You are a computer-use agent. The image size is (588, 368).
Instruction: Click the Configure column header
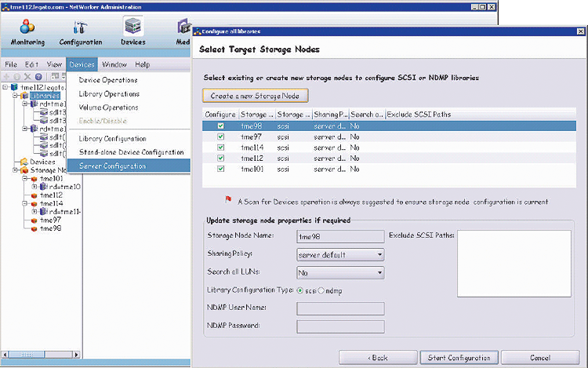pyautogui.click(x=220, y=115)
